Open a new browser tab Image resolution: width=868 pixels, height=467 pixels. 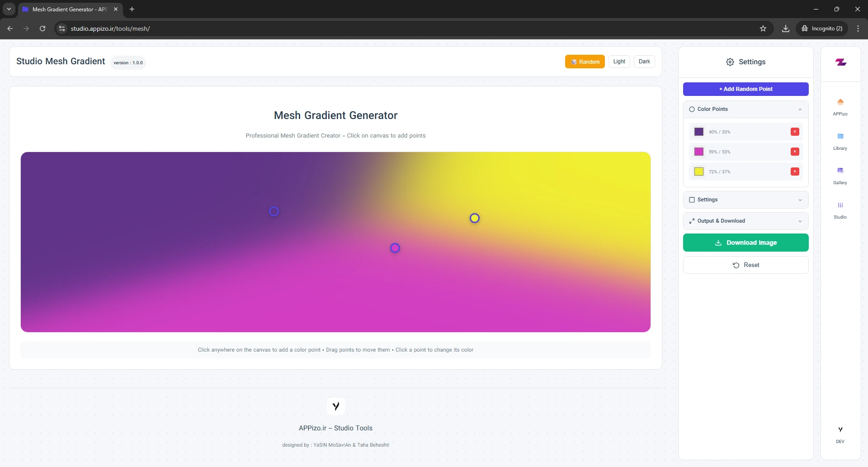132,9
